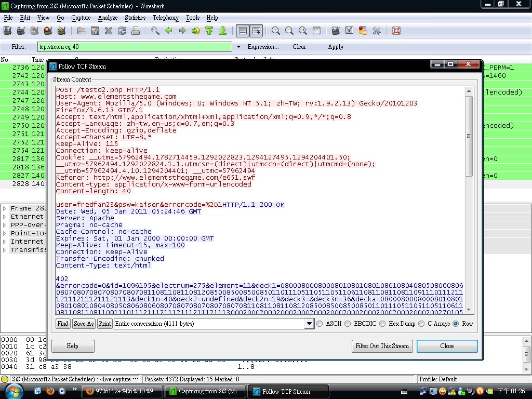Open the filter history dropdown arrow
This screenshot has height=399, width=532.
pos(238,47)
